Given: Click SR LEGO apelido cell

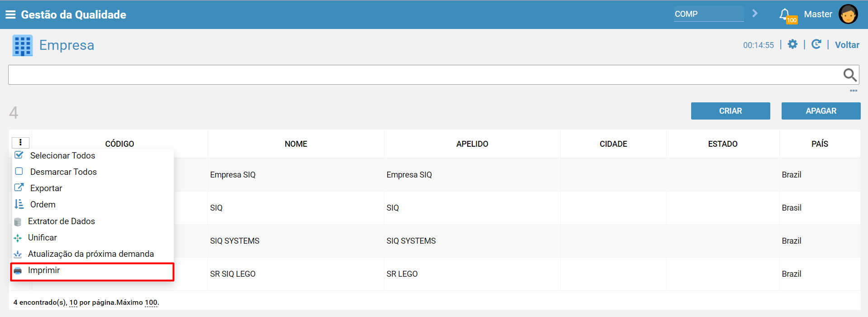Looking at the screenshot, I should [402, 274].
